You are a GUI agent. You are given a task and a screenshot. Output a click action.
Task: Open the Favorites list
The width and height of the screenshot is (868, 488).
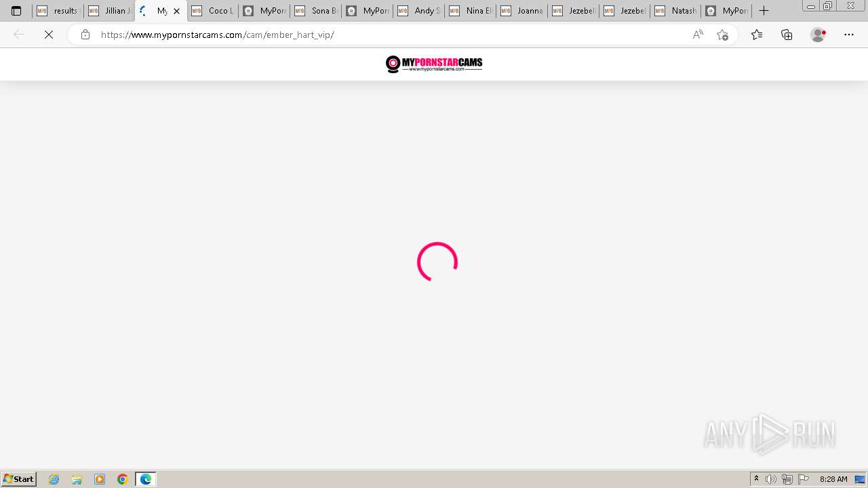(x=757, y=35)
